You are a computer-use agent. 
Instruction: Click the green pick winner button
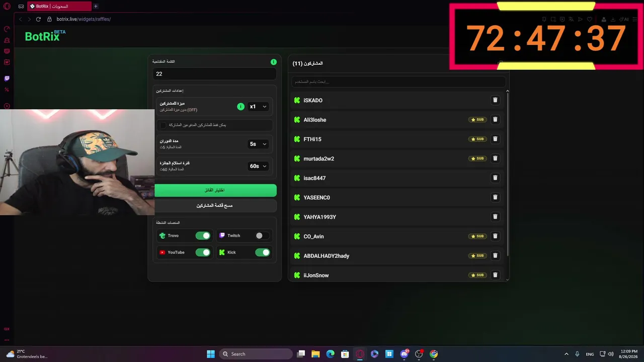[215, 190]
